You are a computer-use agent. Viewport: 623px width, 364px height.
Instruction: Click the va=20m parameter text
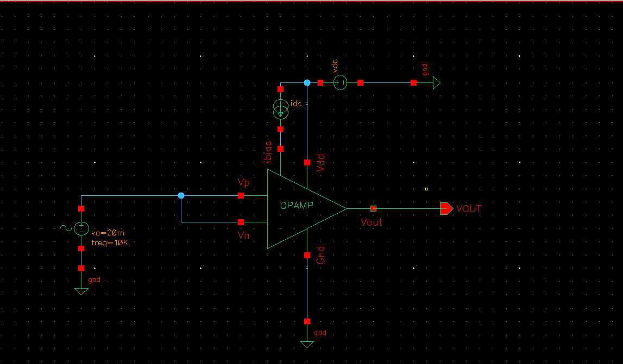click(108, 233)
